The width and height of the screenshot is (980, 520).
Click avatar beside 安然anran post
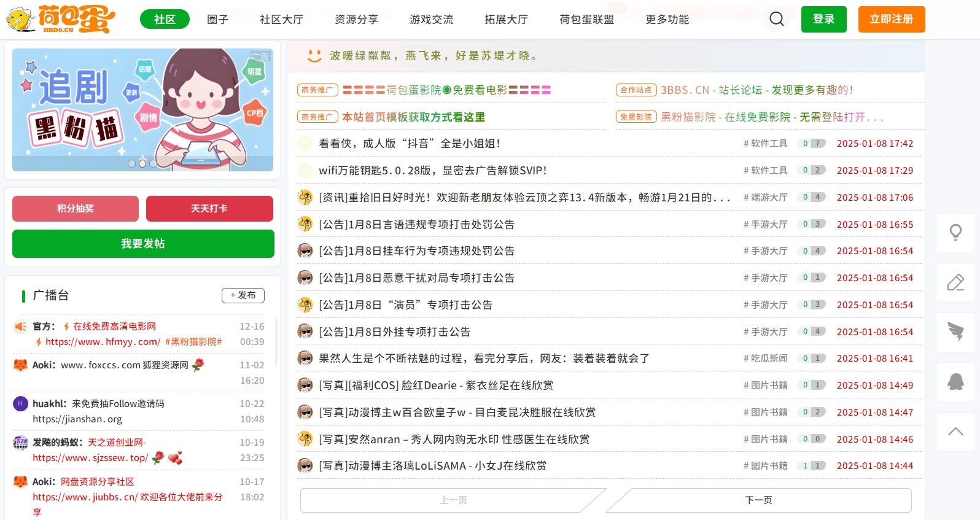305,439
